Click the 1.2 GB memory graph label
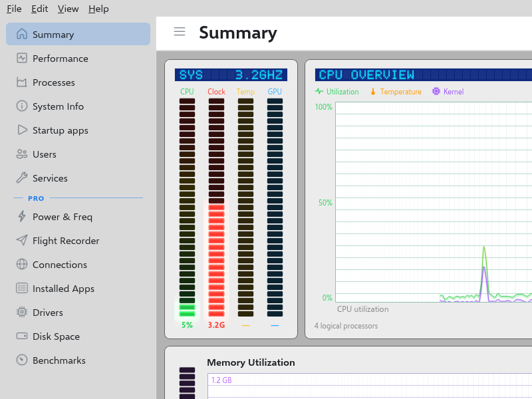This screenshot has width=532, height=399. tap(221, 380)
